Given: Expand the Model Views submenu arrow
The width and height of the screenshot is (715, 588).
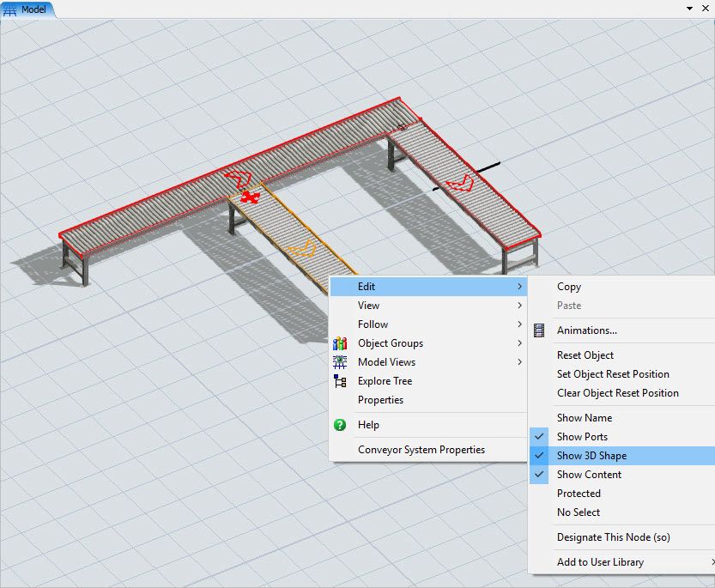Looking at the screenshot, I should coord(519,361).
